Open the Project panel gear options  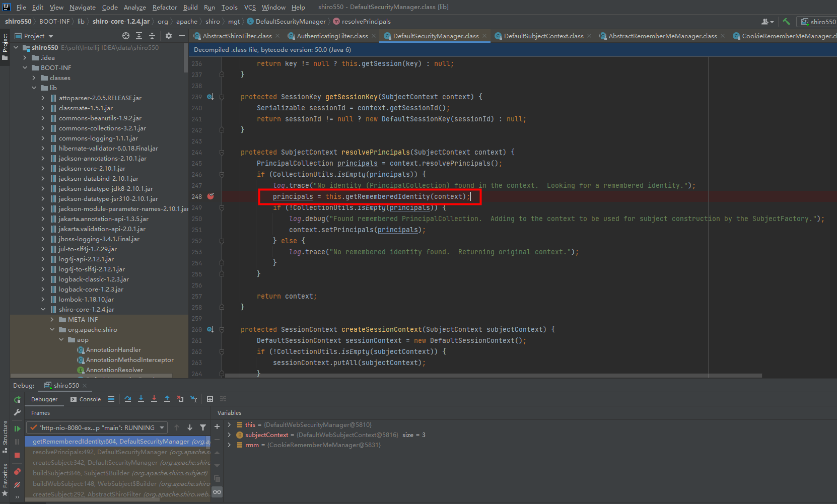(169, 36)
